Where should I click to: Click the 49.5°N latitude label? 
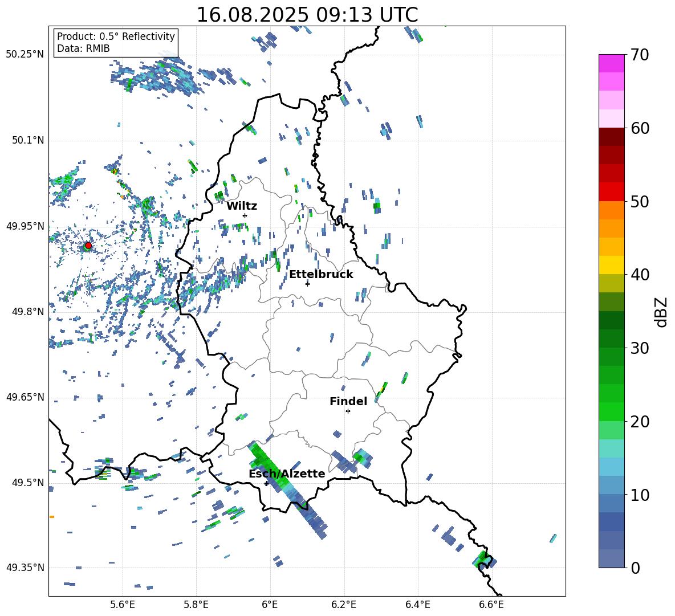tap(28, 482)
